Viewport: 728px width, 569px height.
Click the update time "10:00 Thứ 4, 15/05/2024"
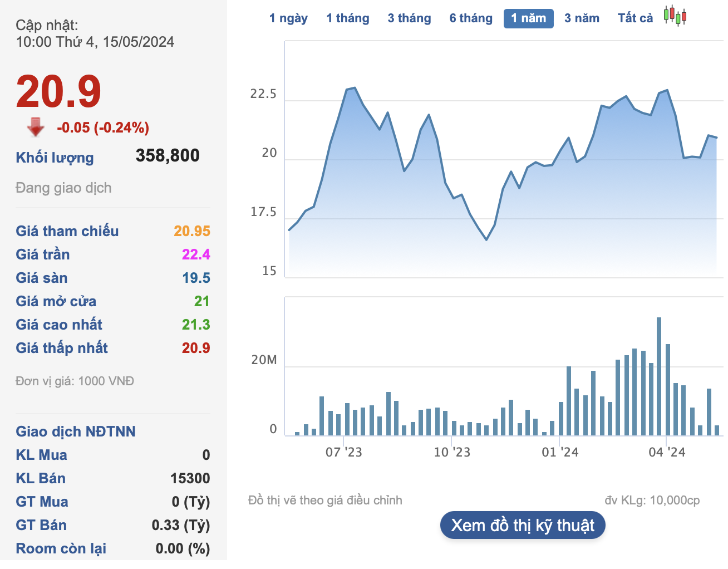tap(95, 42)
